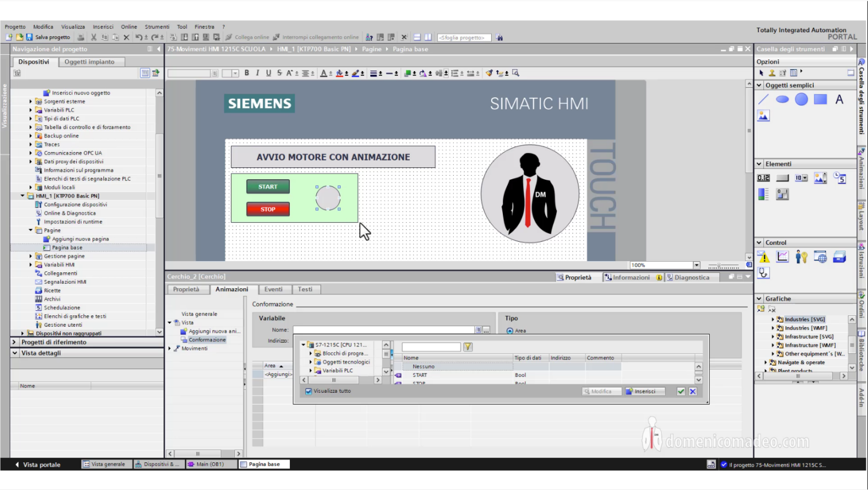
Task: Open the Inserisci menu
Action: tap(103, 26)
